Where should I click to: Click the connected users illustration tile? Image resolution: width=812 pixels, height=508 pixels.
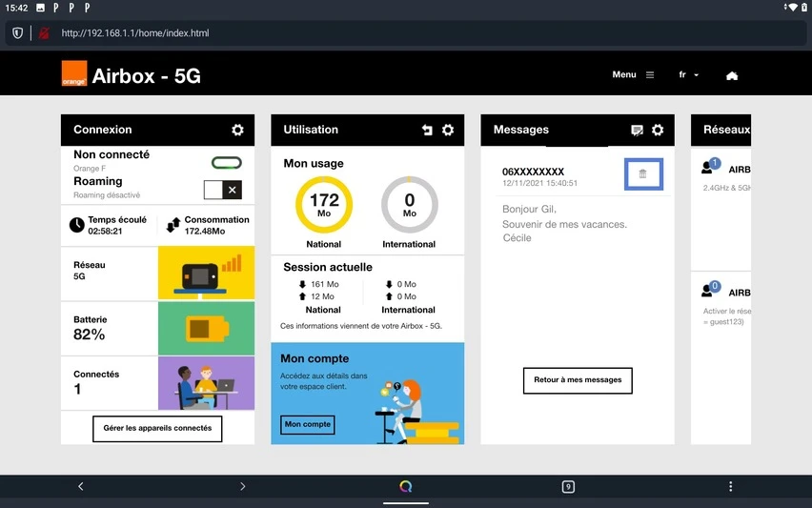[206, 383]
